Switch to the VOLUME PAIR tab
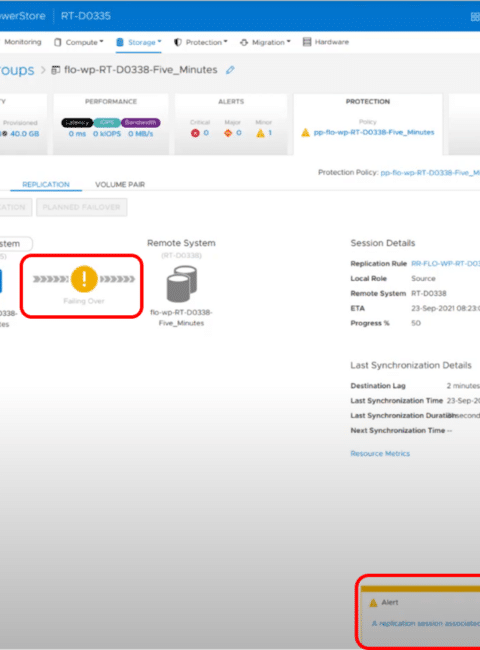Image resolution: width=480 pixels, height=650 pixels. point(120,184)
